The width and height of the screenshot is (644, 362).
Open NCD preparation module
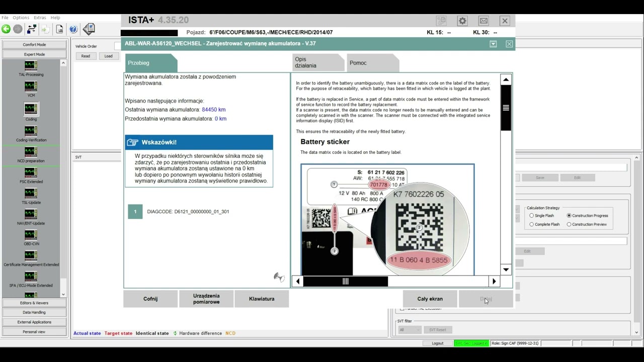(x=31, y=155)
